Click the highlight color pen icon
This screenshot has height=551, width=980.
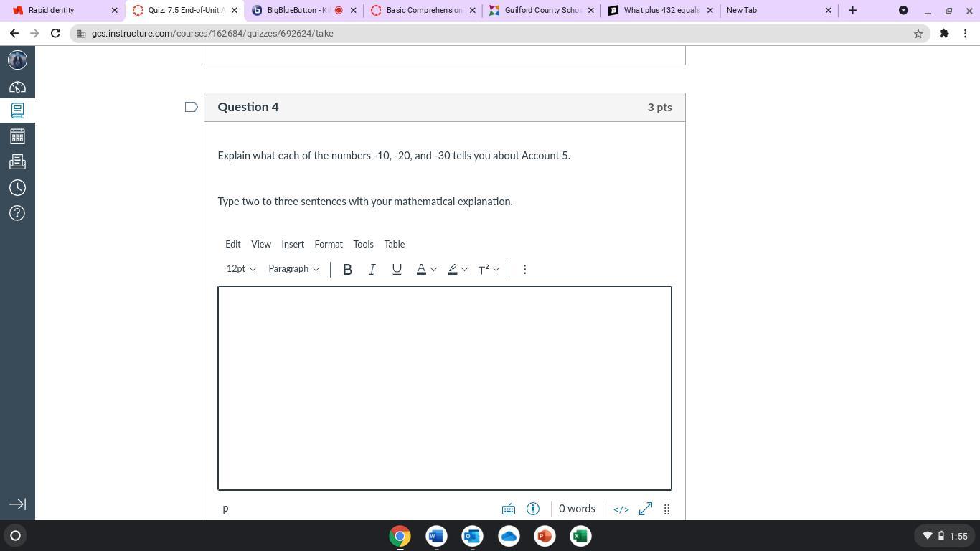[x=453, y=269]
